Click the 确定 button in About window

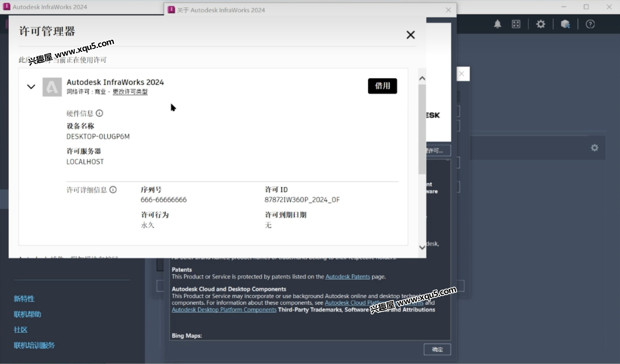(x=437, y=349)
